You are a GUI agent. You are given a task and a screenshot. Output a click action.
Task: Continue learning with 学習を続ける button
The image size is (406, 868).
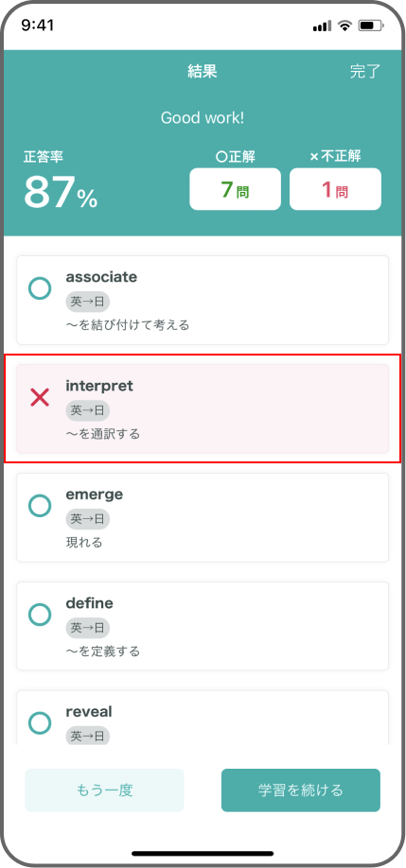point(301,790)
